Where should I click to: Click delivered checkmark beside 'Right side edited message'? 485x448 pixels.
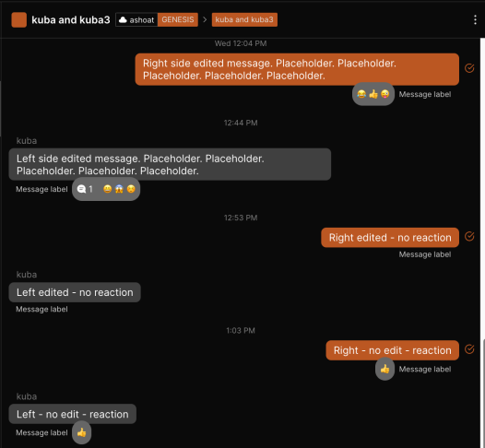(x=469, y=68)
